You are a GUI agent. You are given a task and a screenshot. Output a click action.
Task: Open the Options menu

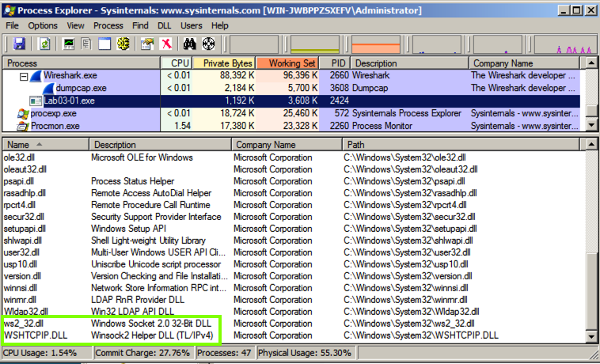tap(43, 25)
